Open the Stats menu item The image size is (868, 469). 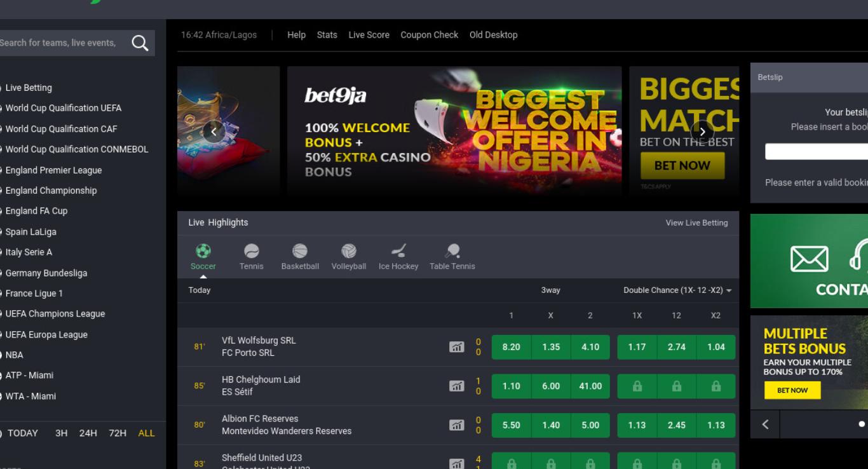pyautogui.click(x=327, y=35)
